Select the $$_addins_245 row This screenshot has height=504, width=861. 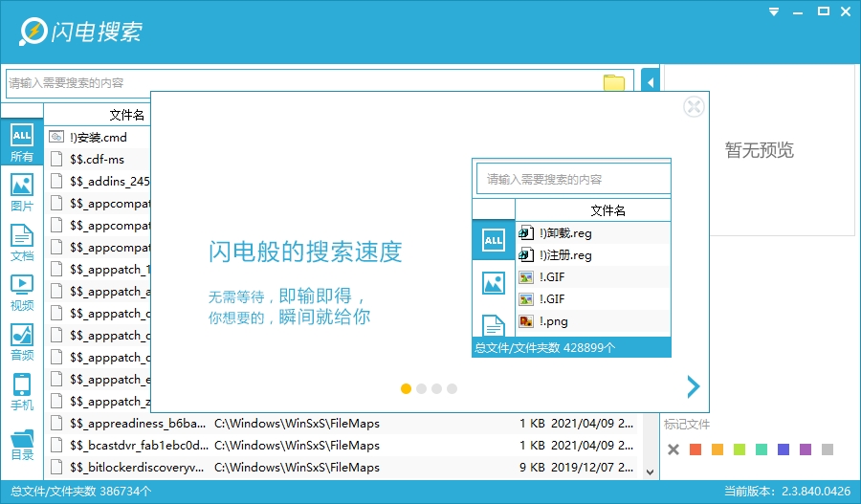click(98, 181)
